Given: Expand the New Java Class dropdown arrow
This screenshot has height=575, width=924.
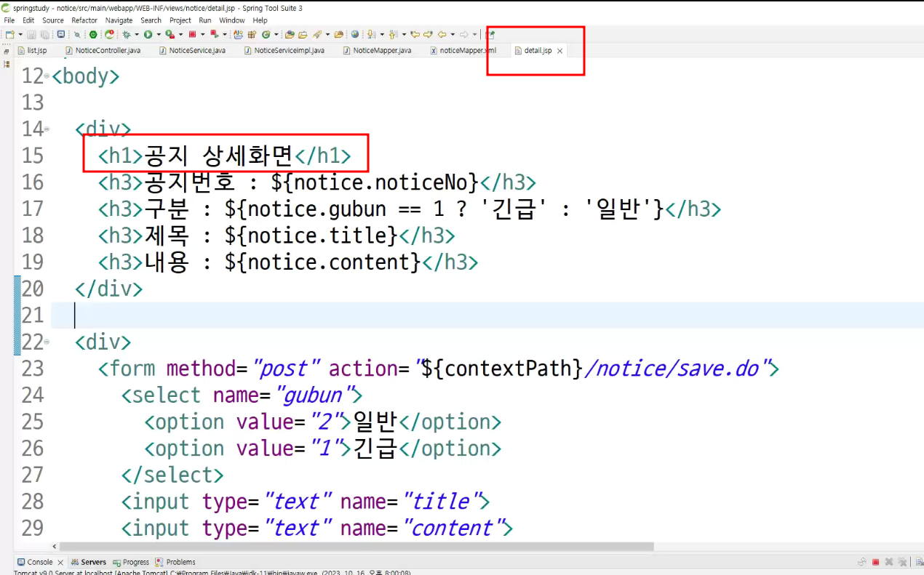Looking at the screenshot, I should pyautogui.click(x=276, y=34).
